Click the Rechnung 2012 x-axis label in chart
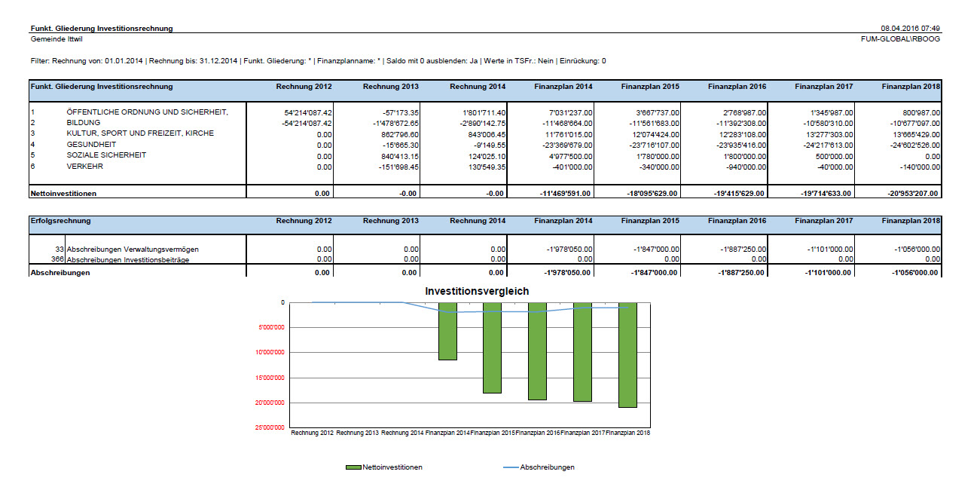Screen dimensions: 980x493 pos(312,433)
